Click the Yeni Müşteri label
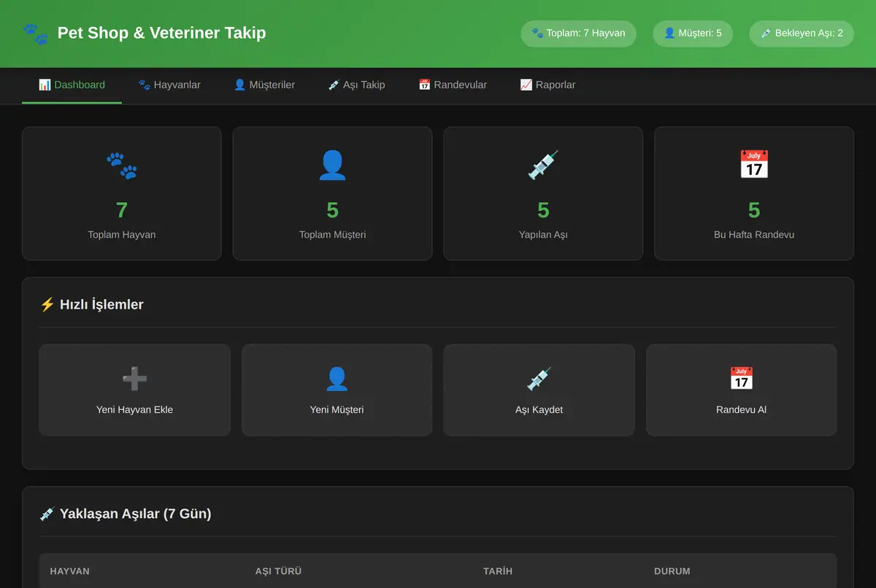Image resolution: width=876 pixels, height=588 pixels. pyautogui.click(x=337, y=410)
